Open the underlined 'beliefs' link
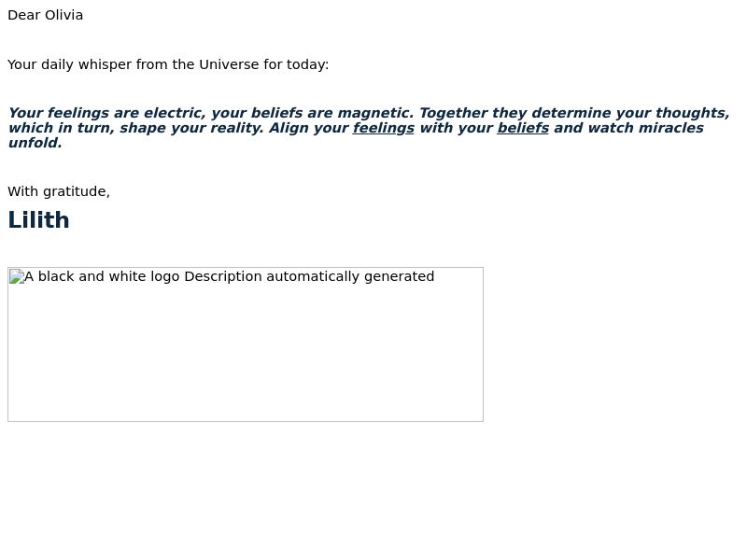Screen dimensions: 747x560 point(523,128)
